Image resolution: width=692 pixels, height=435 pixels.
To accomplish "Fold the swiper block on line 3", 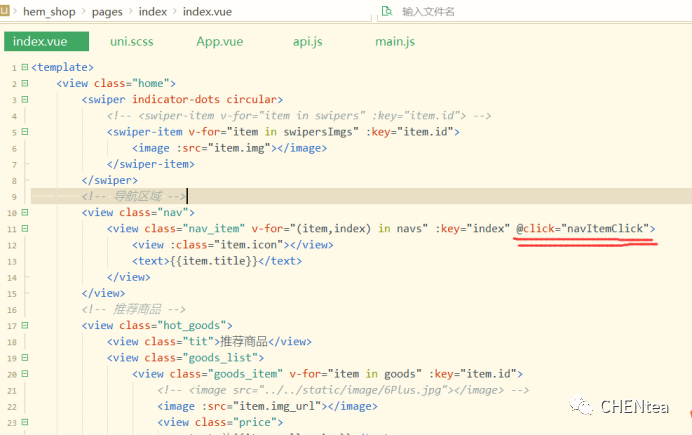I will pyautogui.click(x=24, y=99).
